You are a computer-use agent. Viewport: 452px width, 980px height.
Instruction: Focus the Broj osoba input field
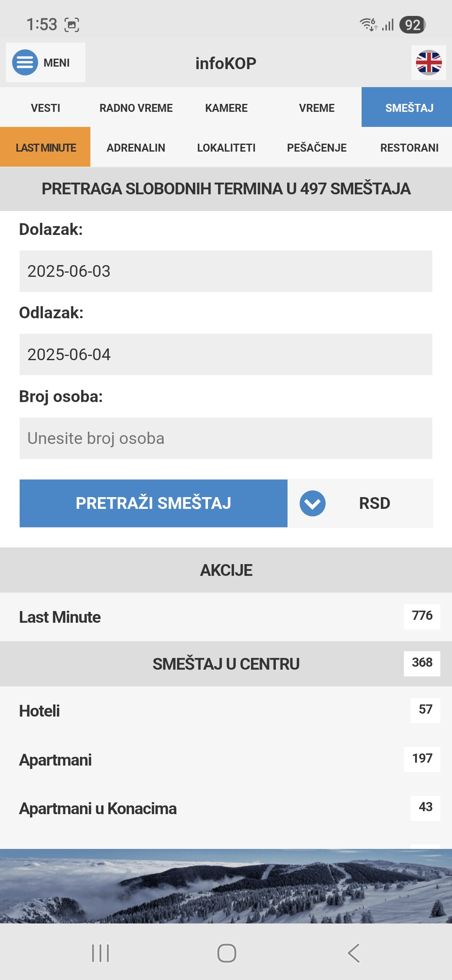click(226, 438)
